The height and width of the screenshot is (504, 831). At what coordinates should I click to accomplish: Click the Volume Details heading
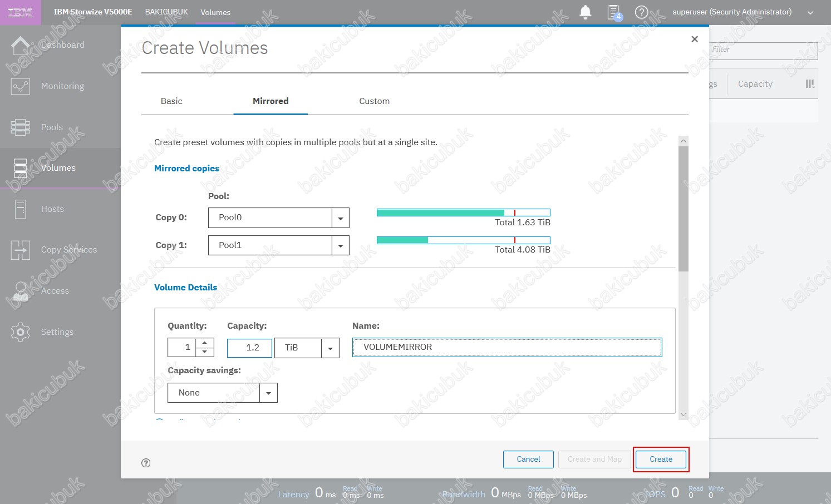coord(185,288)
